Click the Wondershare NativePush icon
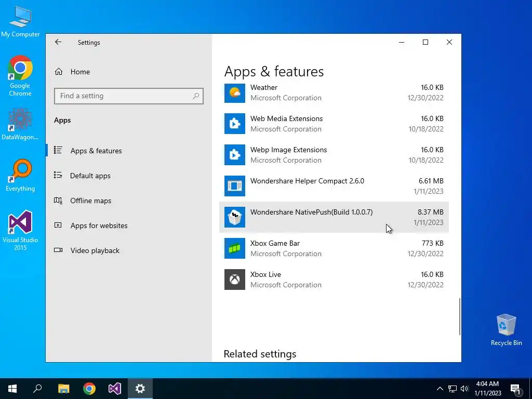 pyautogui.click(x=234, y=217)
